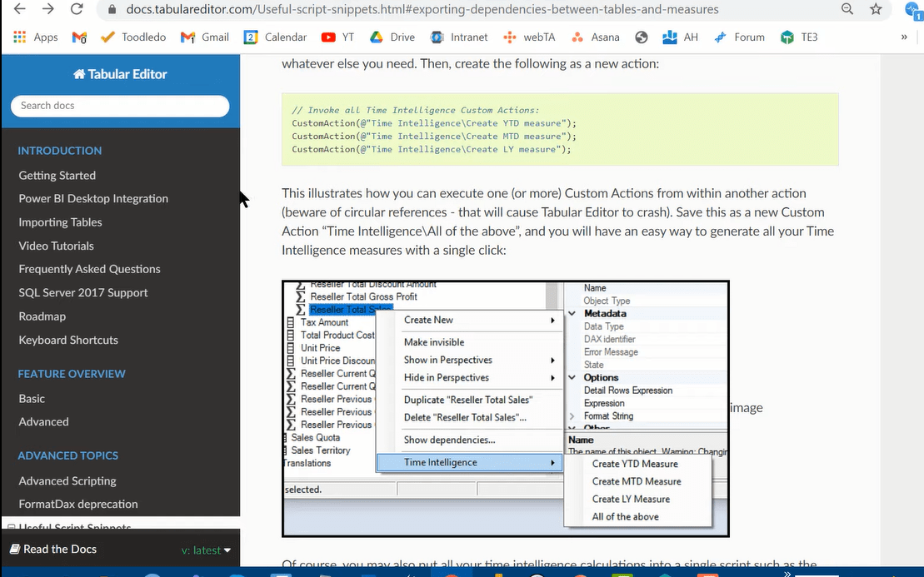This screenshot has width=924, height=577.
Task: Click the code line 'Create YTD measure'
Action: pos(434,123)
